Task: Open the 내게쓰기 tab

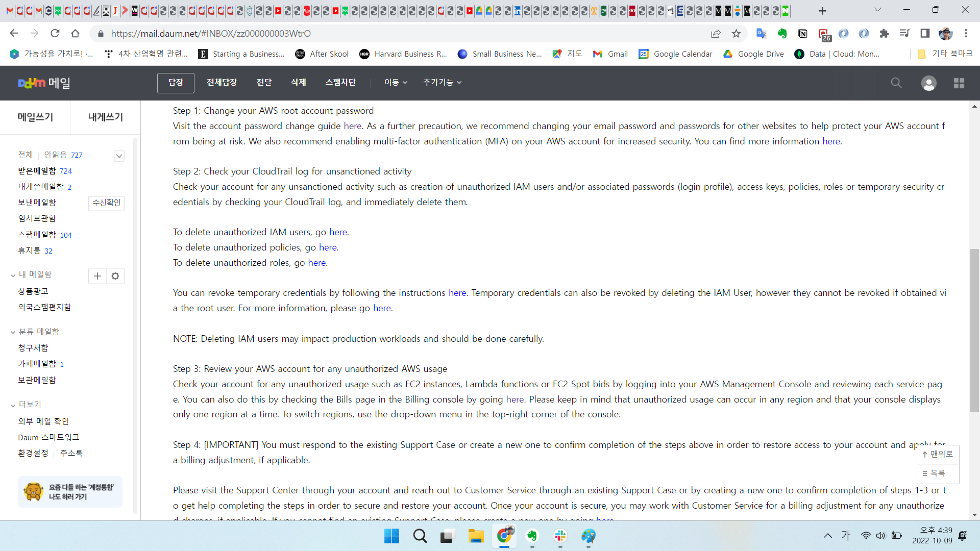Action: 106,117
